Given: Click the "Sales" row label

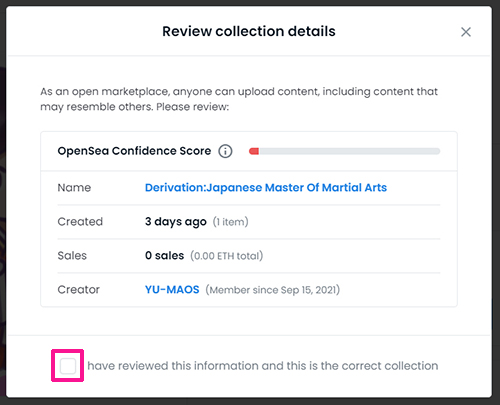Looking at the screenshot, I should tap(72, 256).
